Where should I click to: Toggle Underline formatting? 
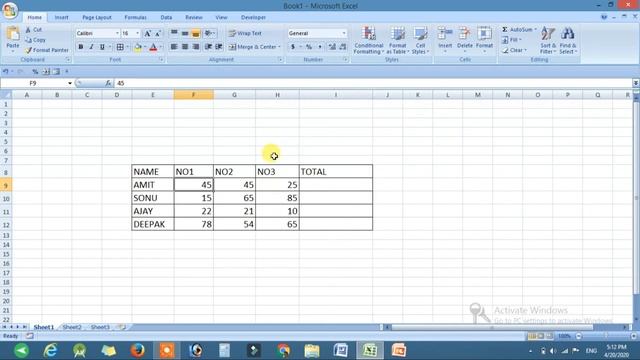click(102, 47)
